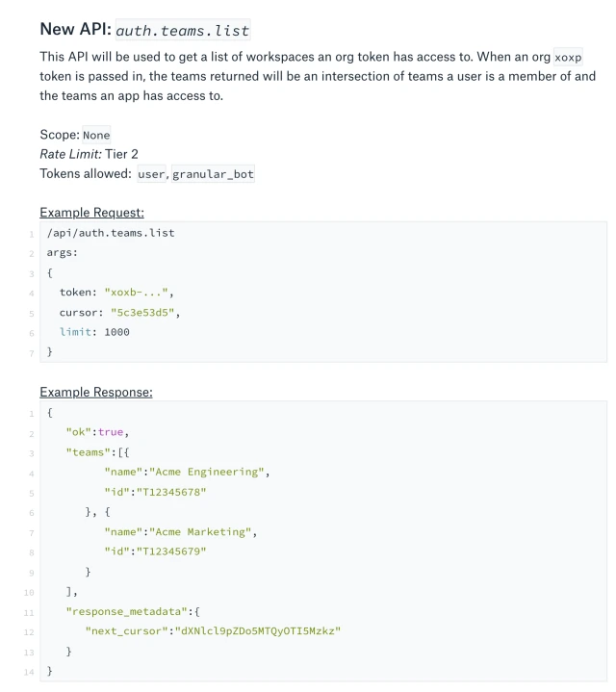The height and width of the screenshot is (692, 616).
Task: Click the cursor value "5c3e53d5"
Action: (x=142, y=313)
